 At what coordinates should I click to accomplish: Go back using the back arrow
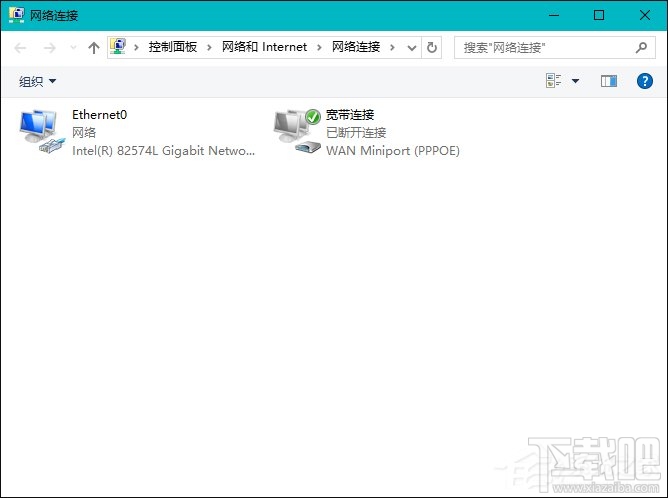click(20, 47)
